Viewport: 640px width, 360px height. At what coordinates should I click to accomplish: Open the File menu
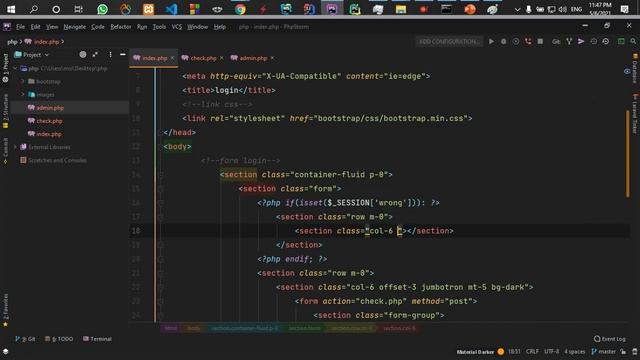click(20, 27)
